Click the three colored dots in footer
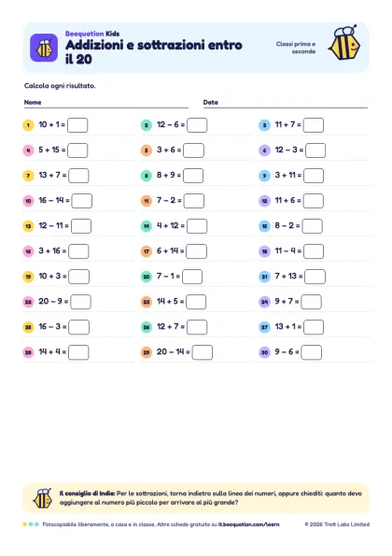This screenshot has width=392, height=556. click(x=31, y=524)
